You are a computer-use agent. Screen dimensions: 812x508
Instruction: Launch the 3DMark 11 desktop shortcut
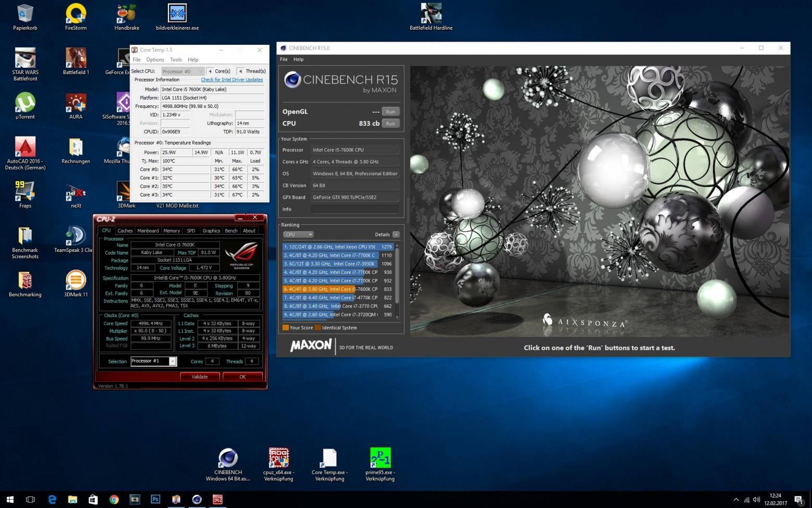(76, 284)
